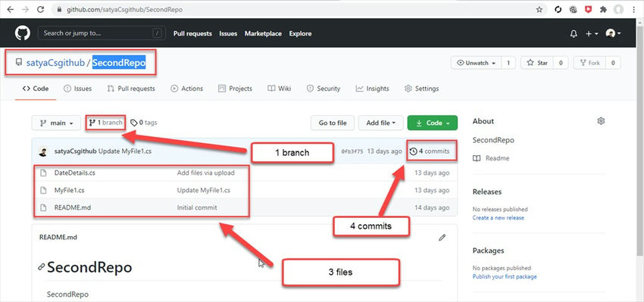This screenshot has height=302, width=644.
Task: Switch to the repository Pull requests tab
Action: 131,89
